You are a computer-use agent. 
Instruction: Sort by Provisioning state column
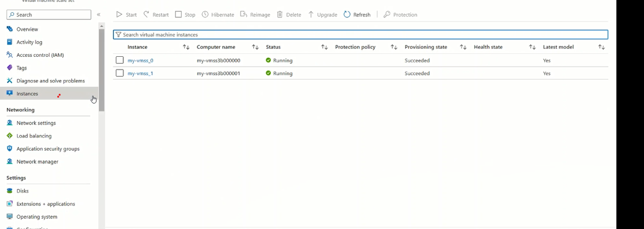click(x=463, y=47)
